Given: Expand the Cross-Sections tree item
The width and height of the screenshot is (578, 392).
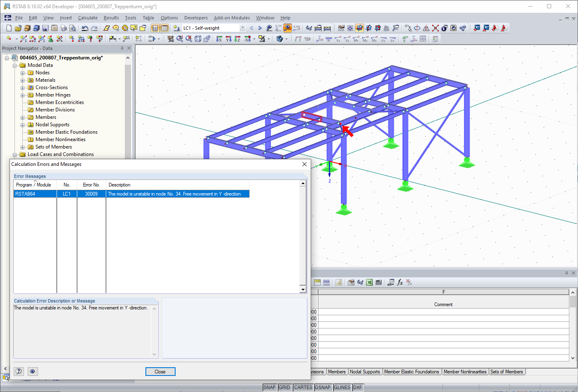Looking at the screenshot, I should [23, 88].
